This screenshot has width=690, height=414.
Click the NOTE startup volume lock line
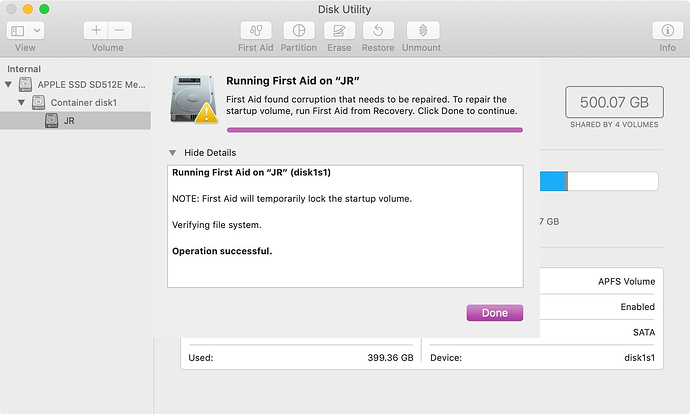292,199
